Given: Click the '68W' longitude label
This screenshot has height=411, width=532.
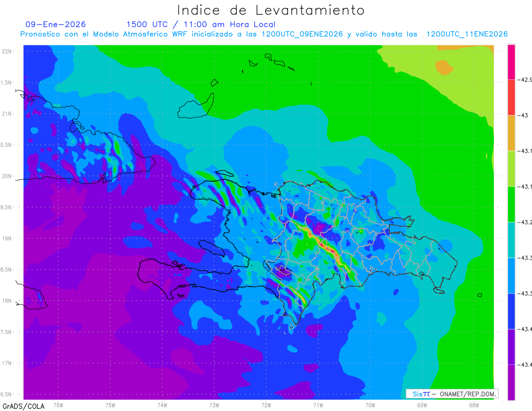Looking at the screenshot, I should coord(473,405).
